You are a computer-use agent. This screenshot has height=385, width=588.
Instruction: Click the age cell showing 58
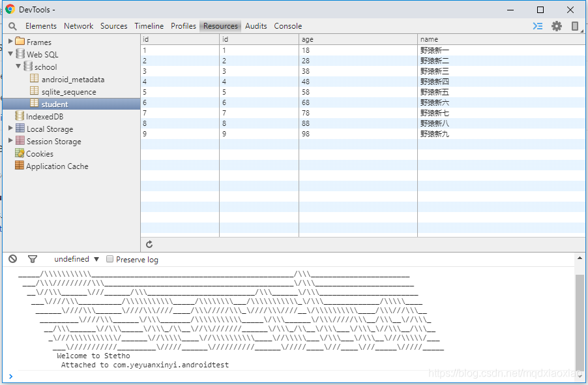click(358, 92)
